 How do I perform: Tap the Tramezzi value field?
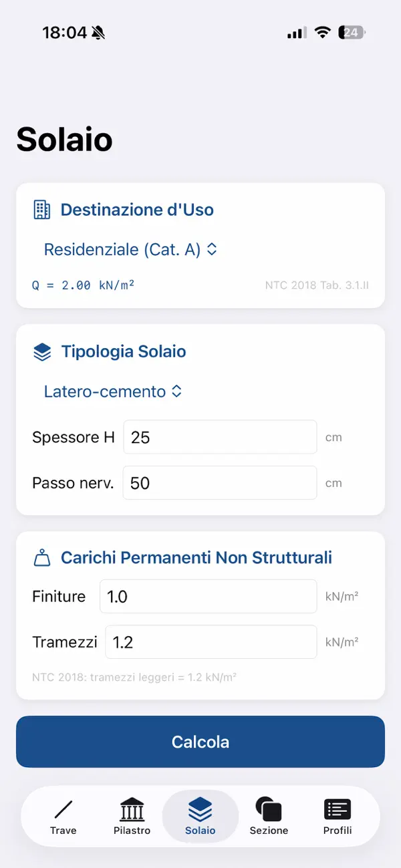point(211,641)
